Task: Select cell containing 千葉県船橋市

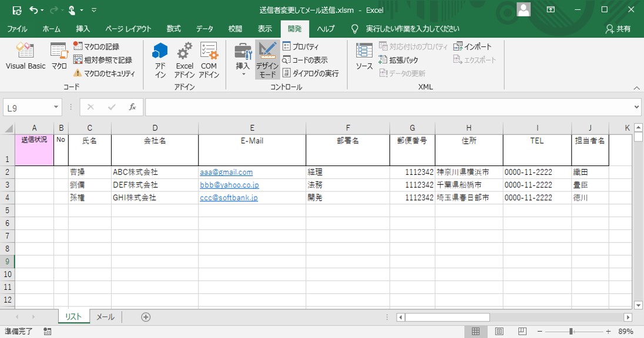Action: [x=469, y=185]
